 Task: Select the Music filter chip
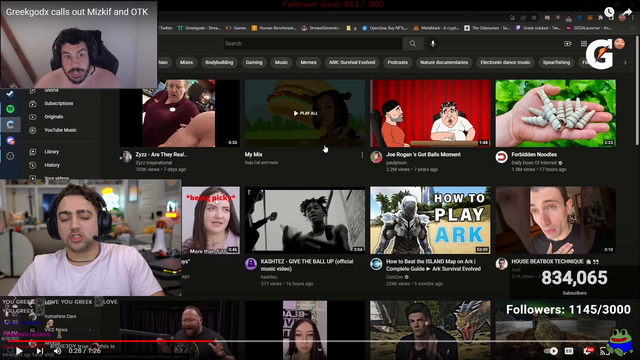(281, 62)
